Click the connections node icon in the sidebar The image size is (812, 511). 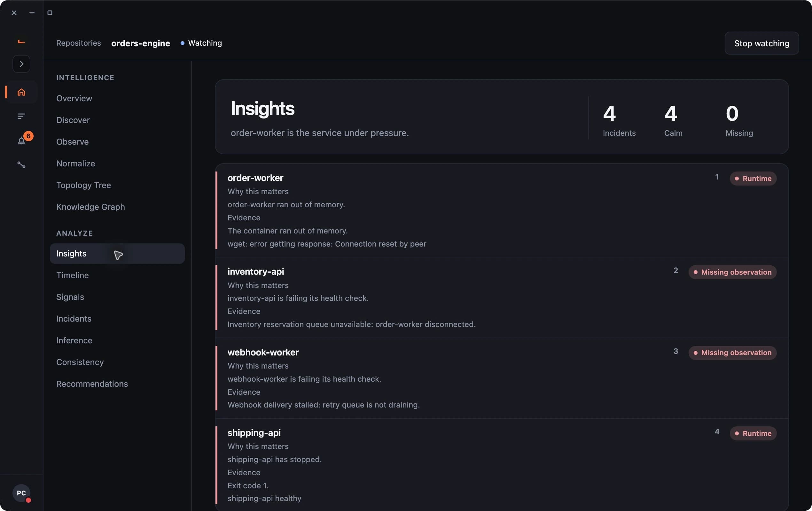click(21, 165)
